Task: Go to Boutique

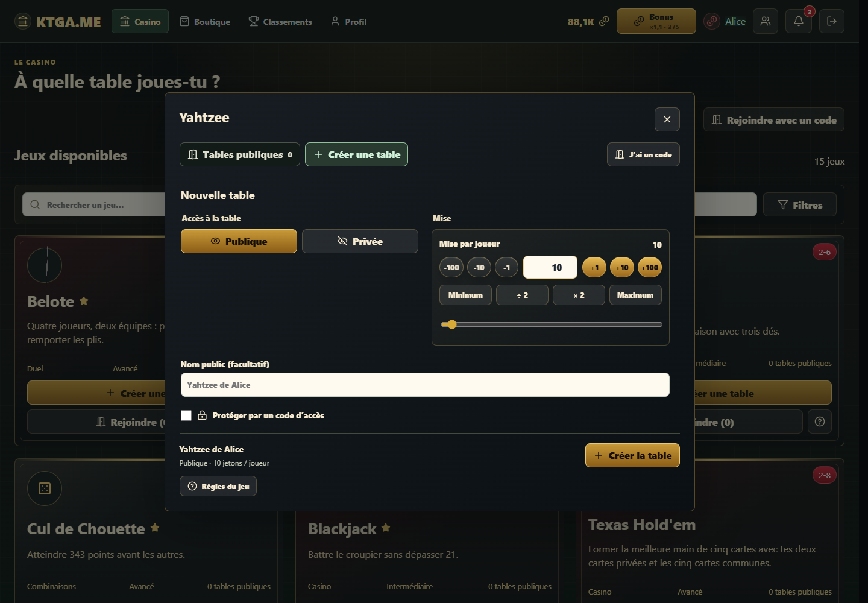Action: tap(205, 21)
